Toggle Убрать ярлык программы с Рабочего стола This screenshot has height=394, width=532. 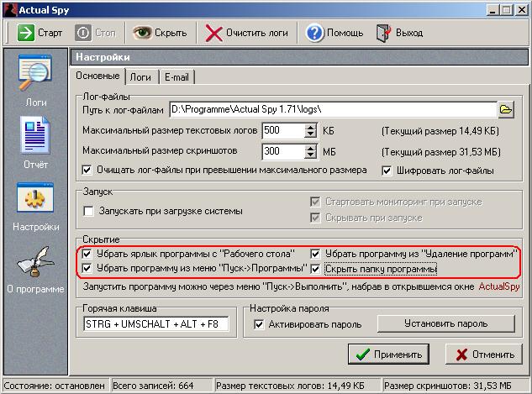click(87, 254)
